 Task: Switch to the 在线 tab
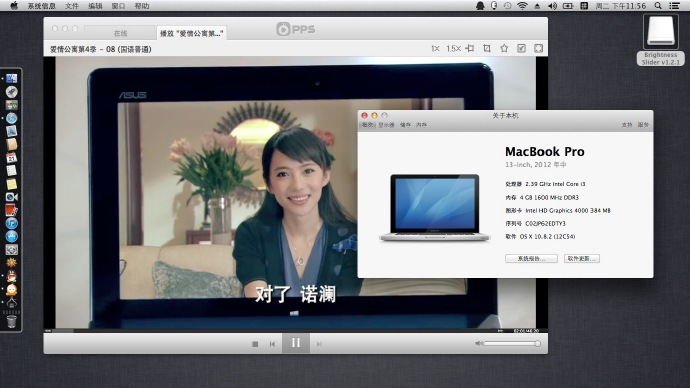[120, 33]
